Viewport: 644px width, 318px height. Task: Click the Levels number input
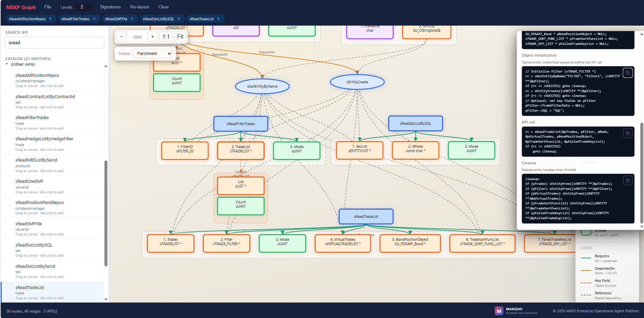[x=84, y=7]
